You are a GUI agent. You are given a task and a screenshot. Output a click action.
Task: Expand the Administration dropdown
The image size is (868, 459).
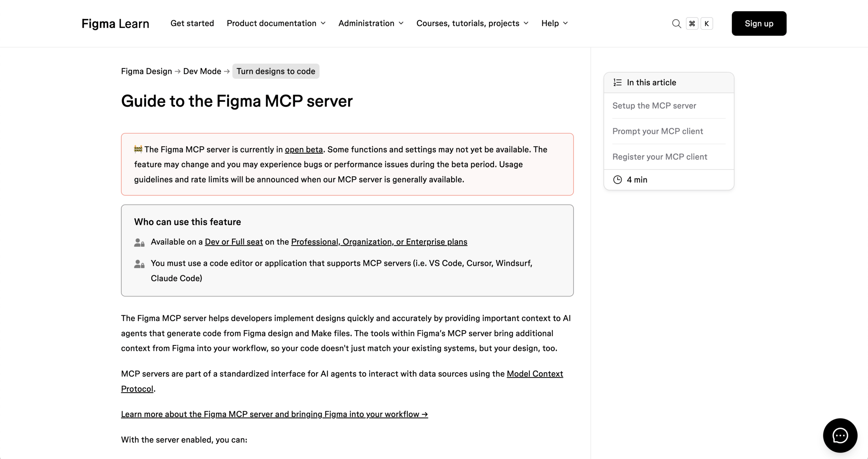pos(371,23)
